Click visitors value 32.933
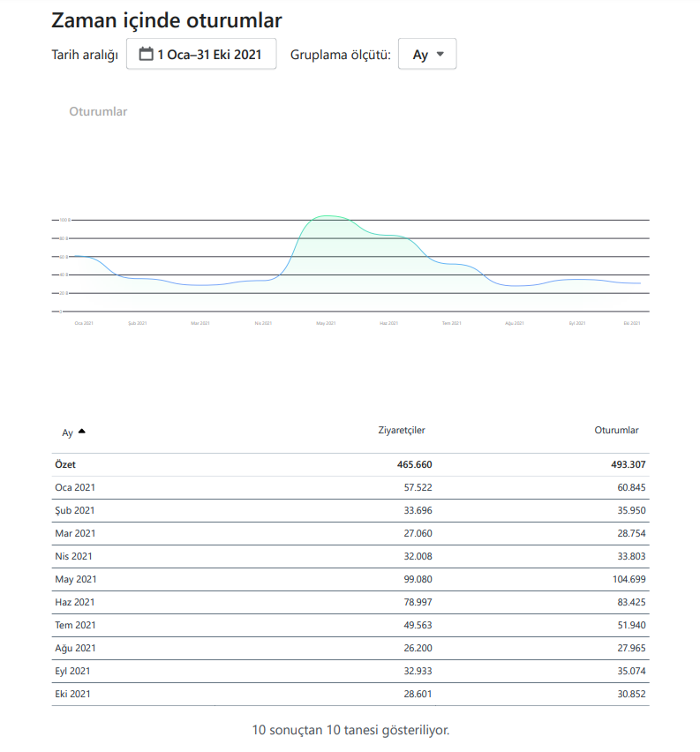 pyautogui.click(x=418, y=672)
